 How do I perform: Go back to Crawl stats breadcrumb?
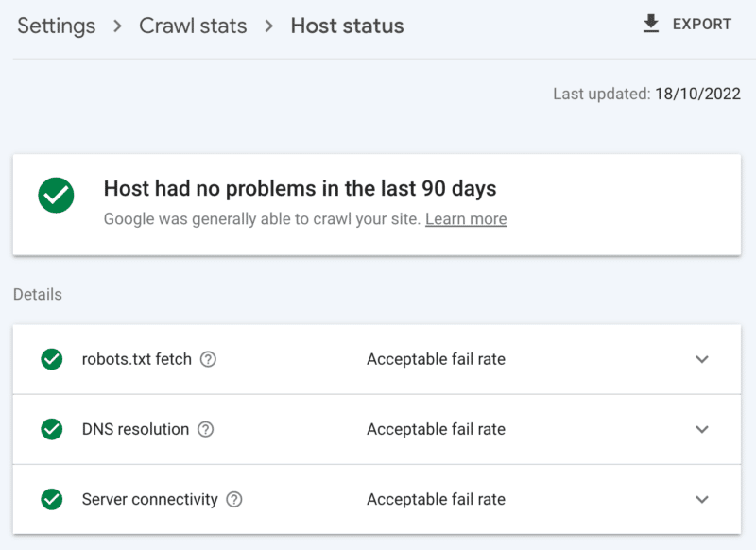coord(193,26)
